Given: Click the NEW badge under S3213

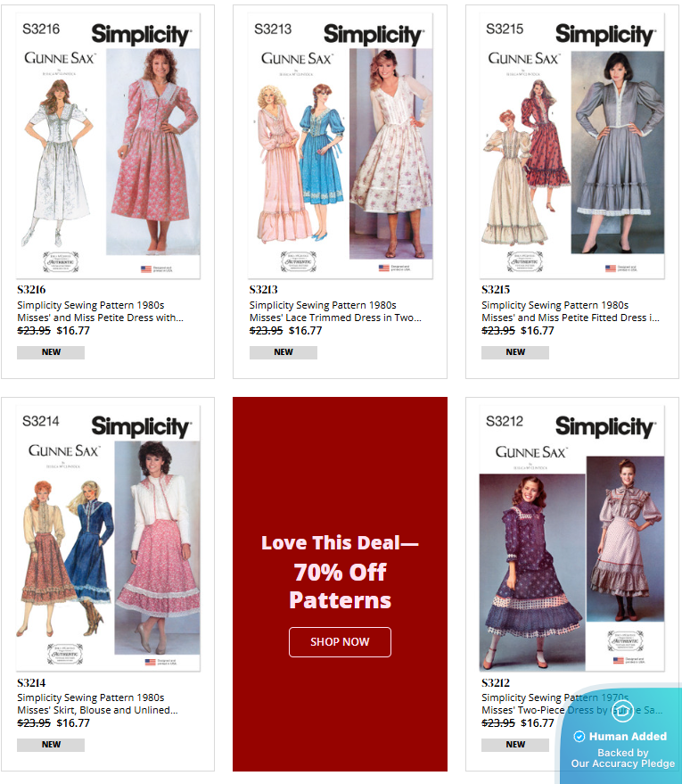Looking at the screenshot, I should [x=283, y=352].
